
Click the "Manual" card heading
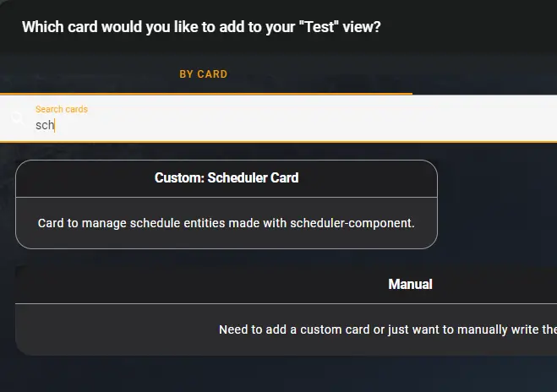pos(410,285)
